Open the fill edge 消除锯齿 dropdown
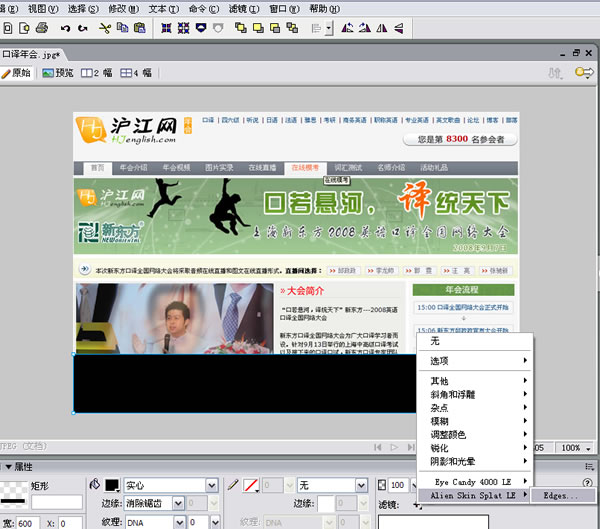 [178, 503]
